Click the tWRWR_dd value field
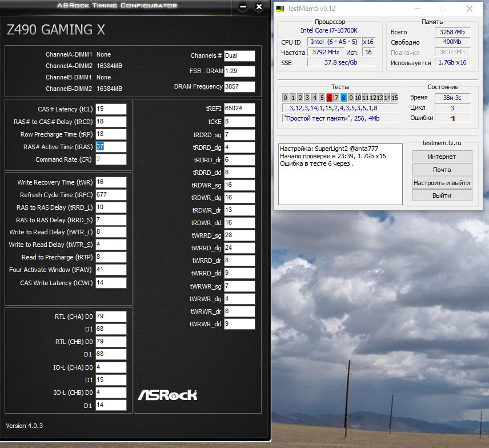489x448 pixels. [x=239, y=324]
